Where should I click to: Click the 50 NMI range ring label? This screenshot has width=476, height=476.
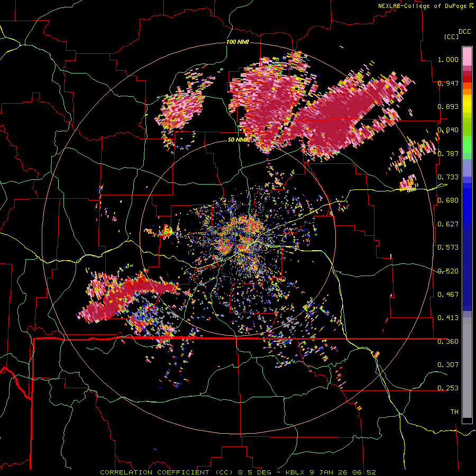coord(238,140)
